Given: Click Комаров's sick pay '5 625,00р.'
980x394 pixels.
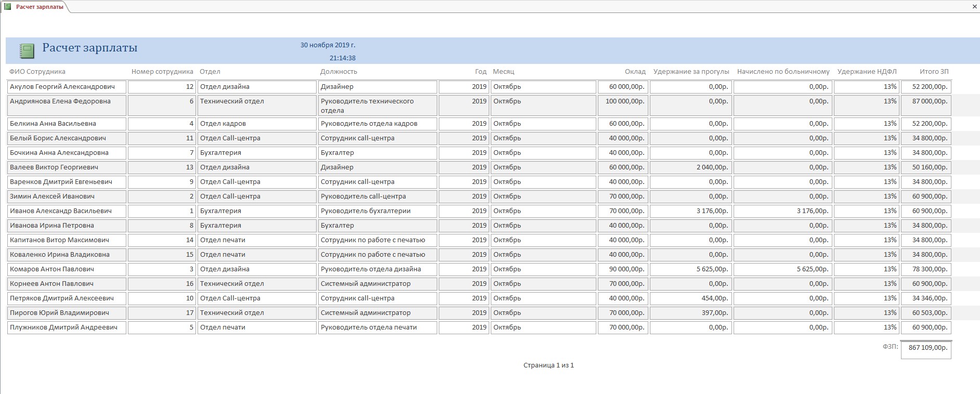Looking at the screenshot, I should [x=783, y=269].
